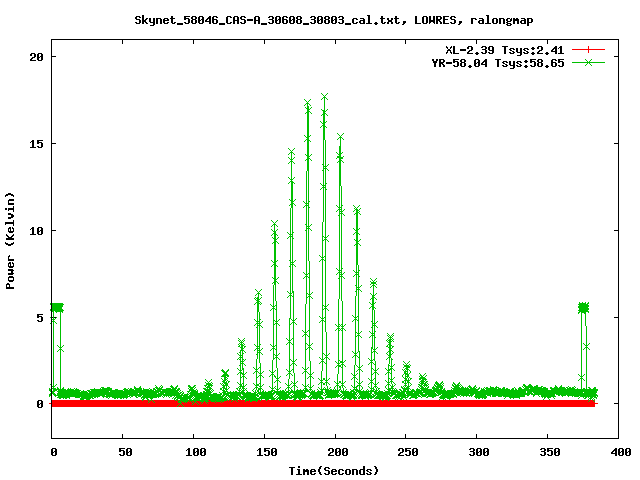
Task: Click the x-axis tick label 100
Action: (196, 452)
